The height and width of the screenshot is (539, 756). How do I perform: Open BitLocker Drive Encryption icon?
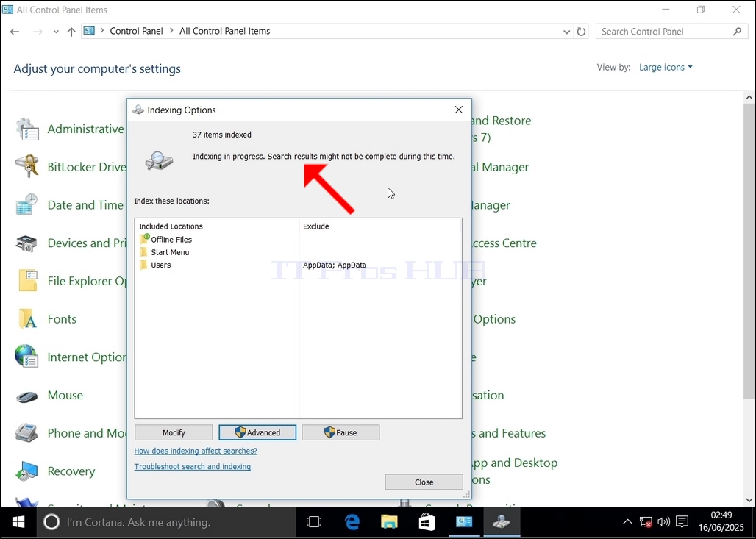coord(27,167)
